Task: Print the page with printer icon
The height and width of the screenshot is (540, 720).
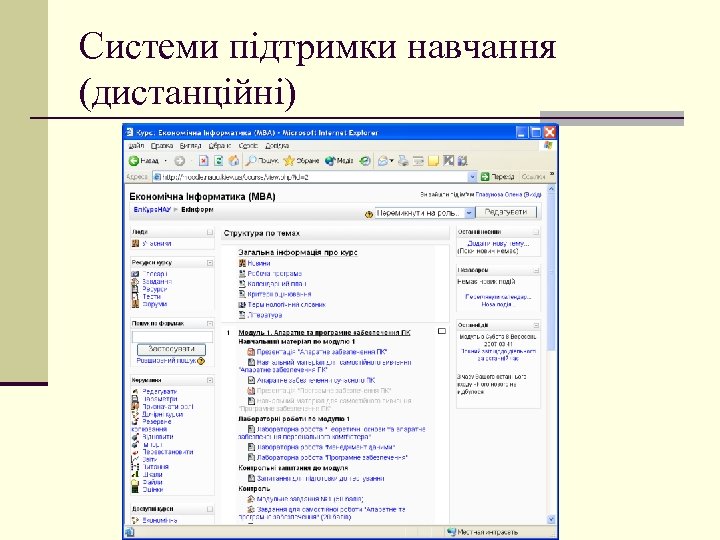Action: [x=403, y=161]
